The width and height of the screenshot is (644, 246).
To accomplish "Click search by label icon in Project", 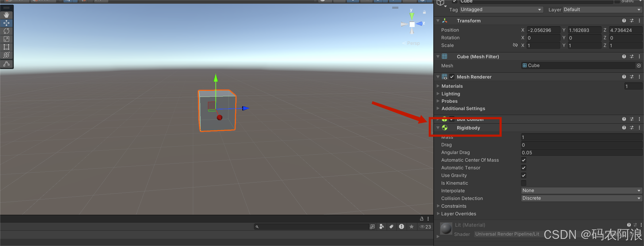I will pyautogui.click(x=391, y=227).
